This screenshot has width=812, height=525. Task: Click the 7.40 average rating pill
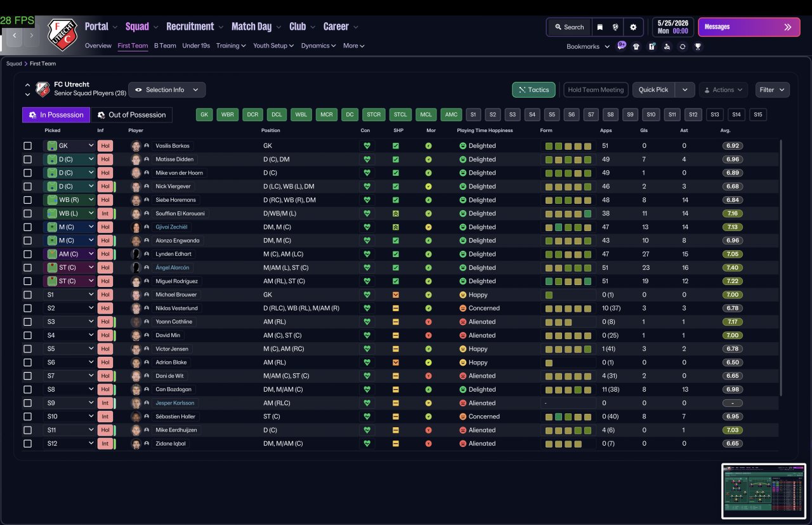tap(733, 268)
